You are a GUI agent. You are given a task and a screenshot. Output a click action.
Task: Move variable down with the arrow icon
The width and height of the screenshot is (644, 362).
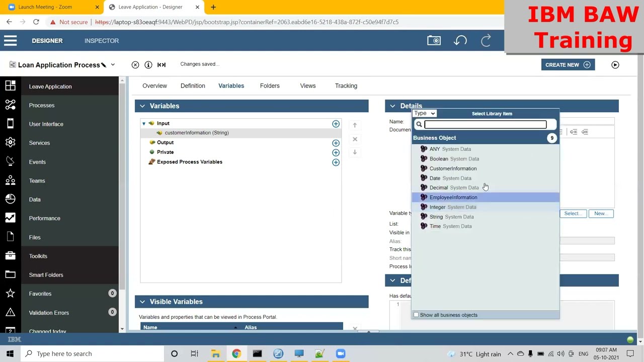355,152
